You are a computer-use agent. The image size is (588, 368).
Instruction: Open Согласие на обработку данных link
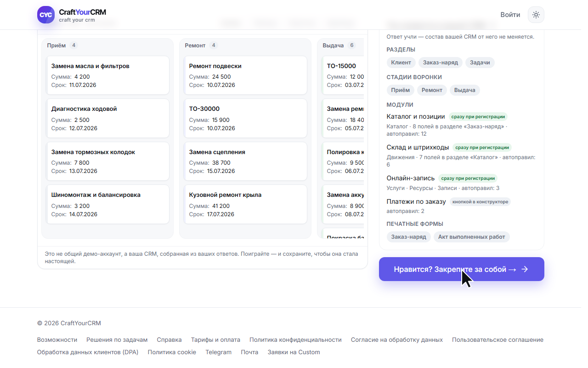397,340
